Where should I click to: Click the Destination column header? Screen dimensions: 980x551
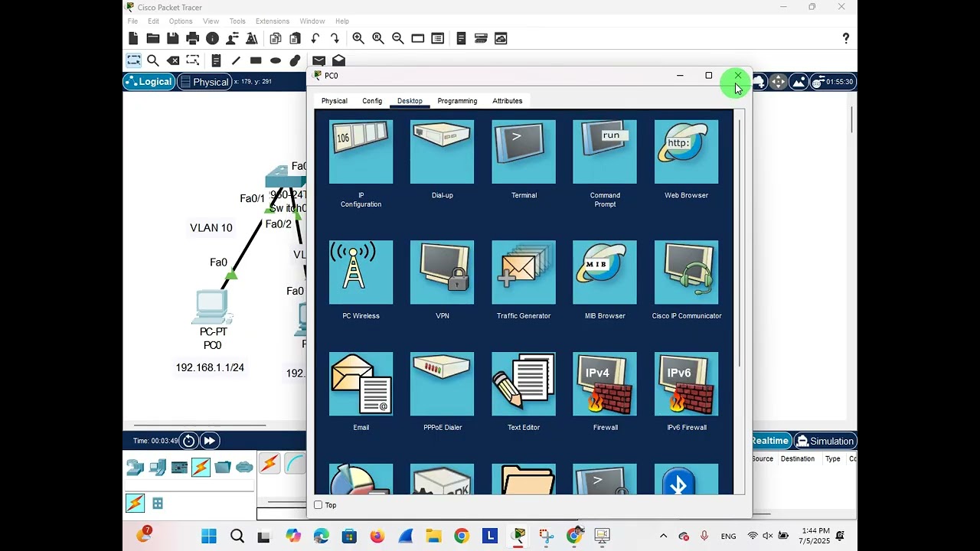(x=798, y=458)
